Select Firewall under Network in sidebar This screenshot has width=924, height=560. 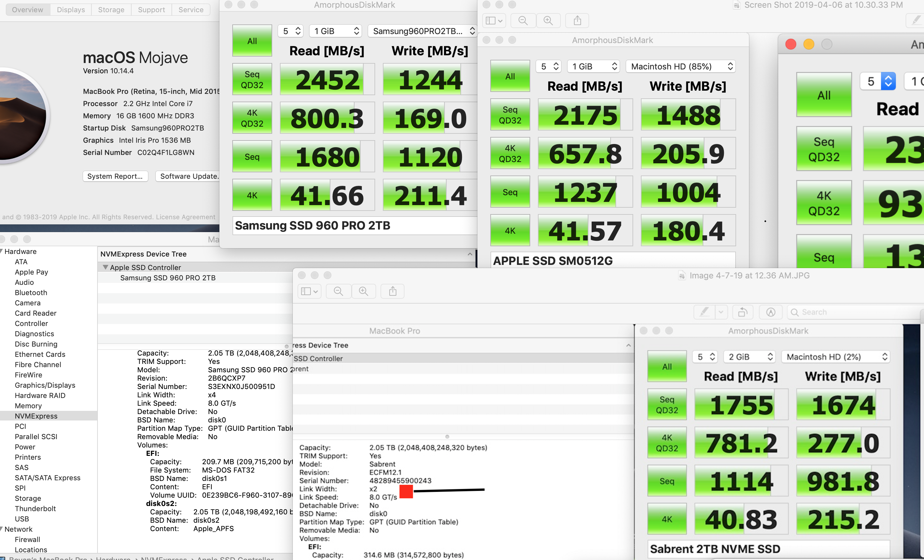(x=27, y=539)
